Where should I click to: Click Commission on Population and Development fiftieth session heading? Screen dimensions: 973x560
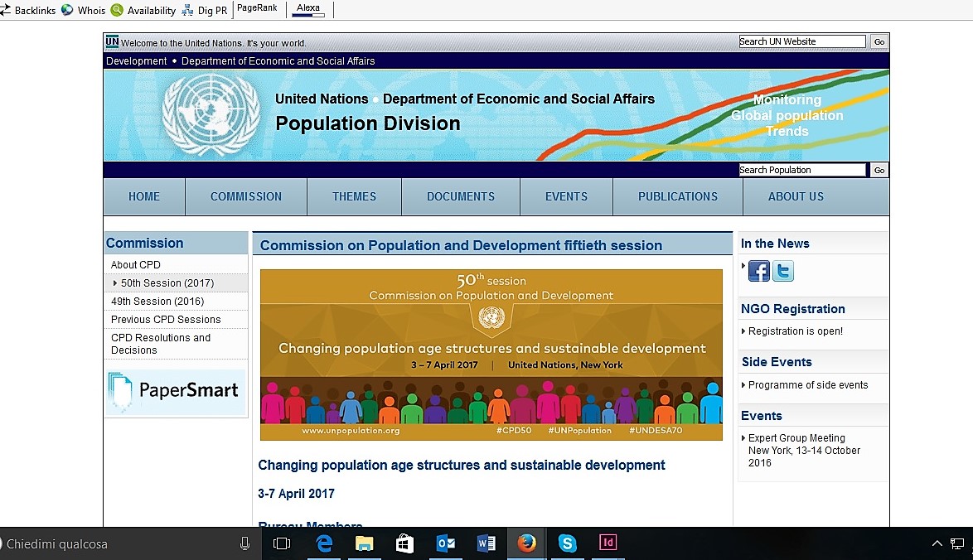click(x=461, y=245)
